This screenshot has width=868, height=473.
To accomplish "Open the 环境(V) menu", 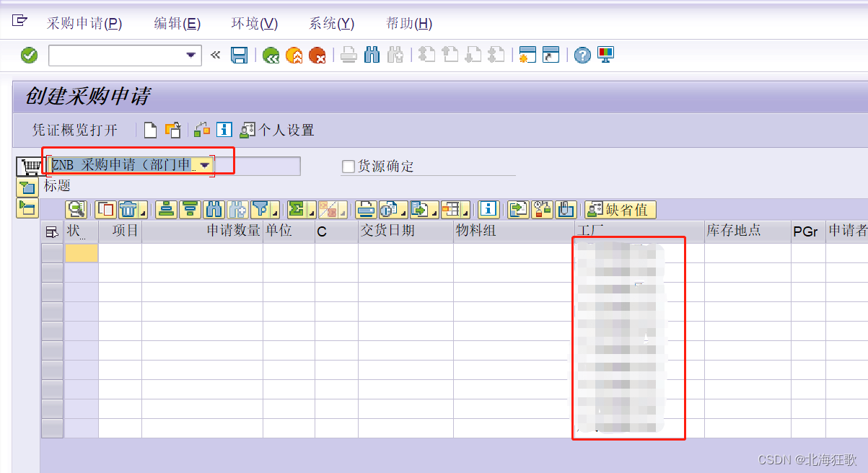I will pyautogui.click(x=254, y=23).
